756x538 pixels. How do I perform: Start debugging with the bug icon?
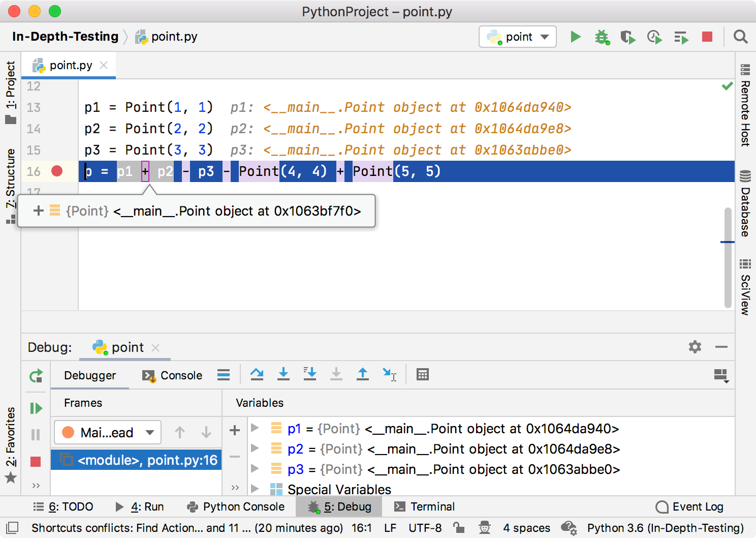coord(602,37)
